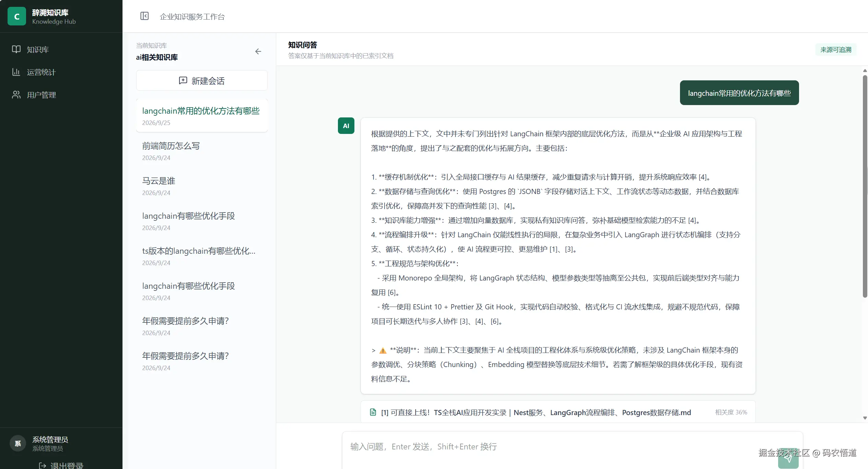
Task: Toggle the sidebar collapse icon
Action: pos(144,16)
